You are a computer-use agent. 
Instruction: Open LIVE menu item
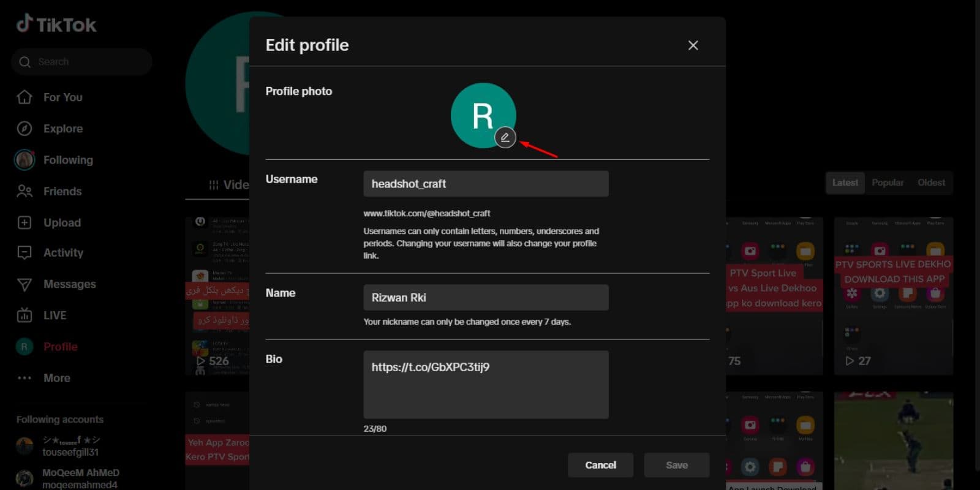(55, 315)
